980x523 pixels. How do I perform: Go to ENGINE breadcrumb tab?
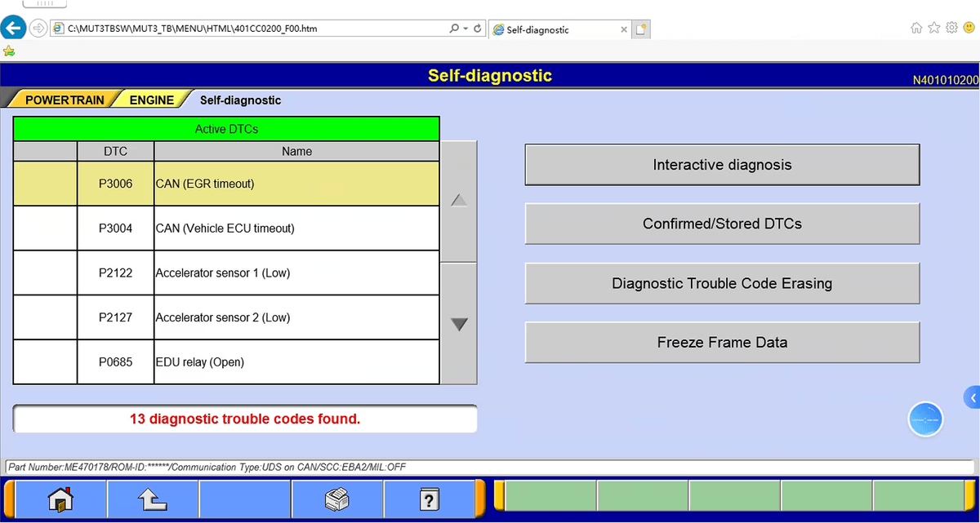[152, 100]
